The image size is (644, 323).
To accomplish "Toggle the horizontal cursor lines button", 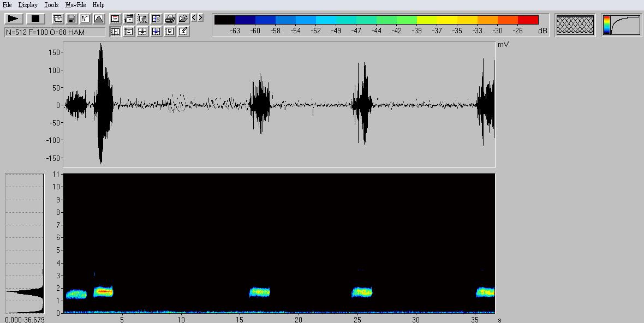I will [129, 32].
